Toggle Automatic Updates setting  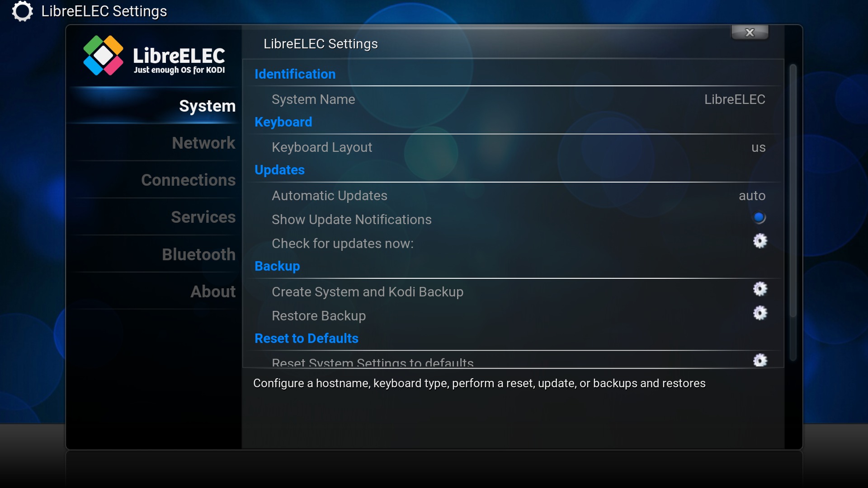(751, 195)
